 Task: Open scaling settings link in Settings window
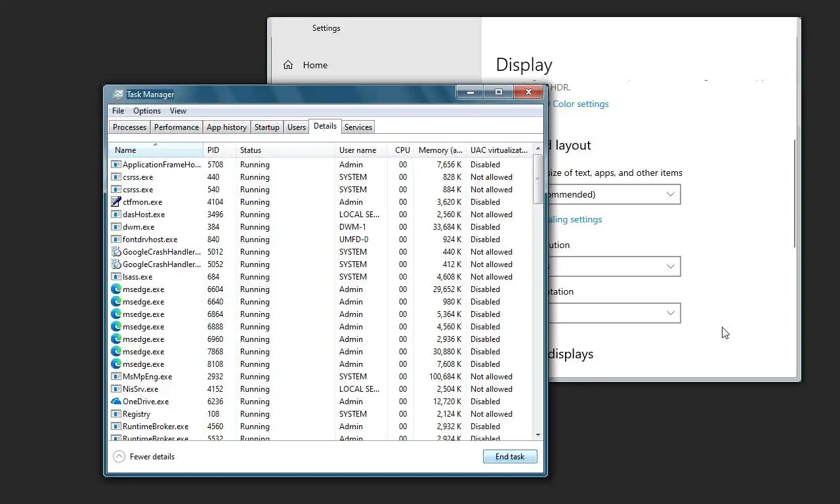click(575, 219)
